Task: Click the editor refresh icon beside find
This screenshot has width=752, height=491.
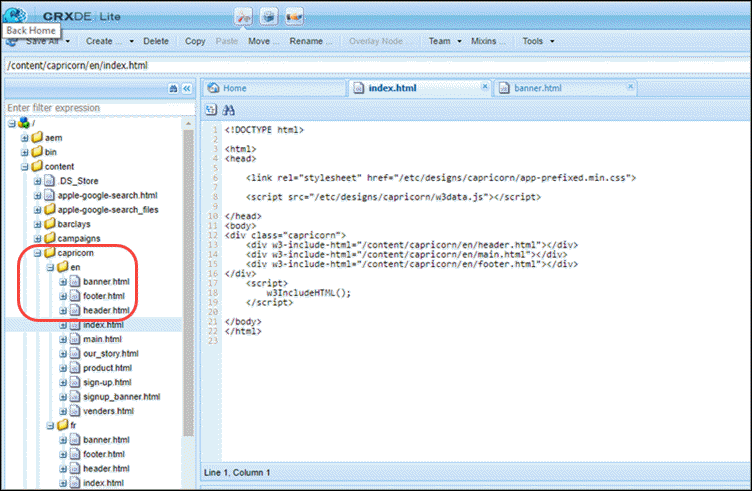Action: pyautogui.click(x=211, y=110)
